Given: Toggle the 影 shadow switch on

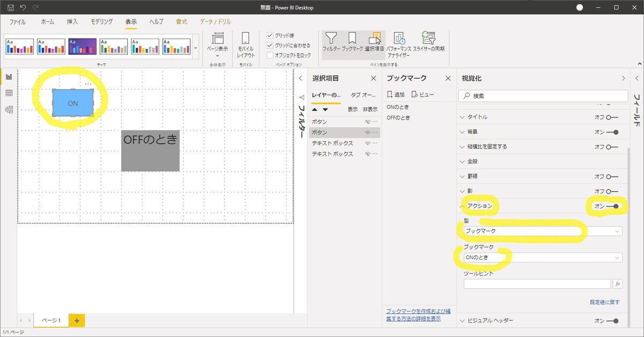Looking at the screenshot, I should pyautogui.click(x=612, y=192).
